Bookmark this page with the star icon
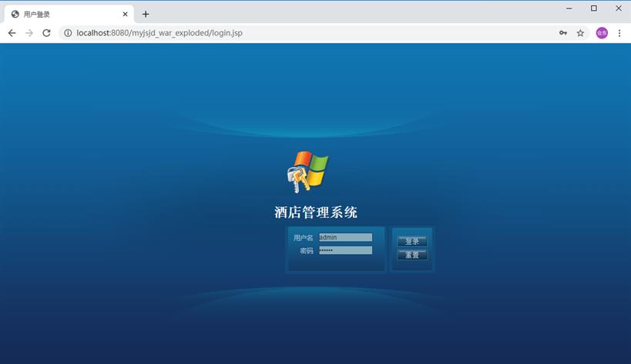This screenshot has width=631, height=364. pyautogui.click(x=580, y=33)
